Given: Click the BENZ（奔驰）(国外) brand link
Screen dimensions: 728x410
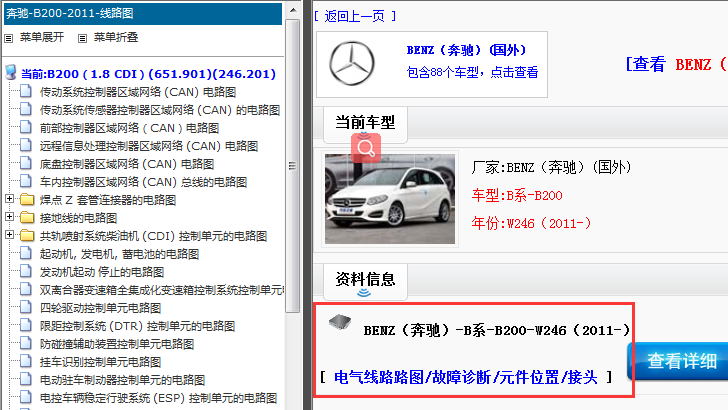Looking at the screenshot, I should point(466,50).
